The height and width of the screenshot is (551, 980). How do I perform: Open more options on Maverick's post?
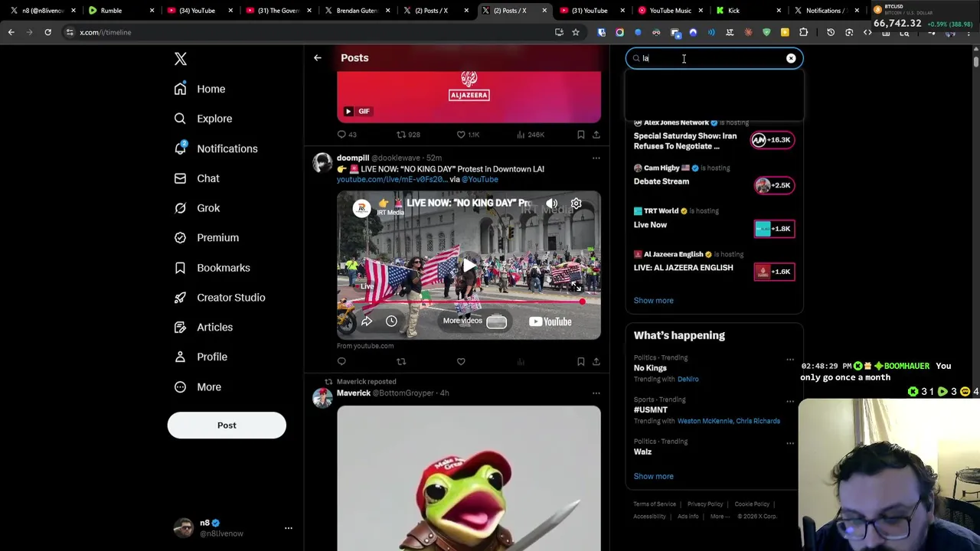[x=596, y=393]
